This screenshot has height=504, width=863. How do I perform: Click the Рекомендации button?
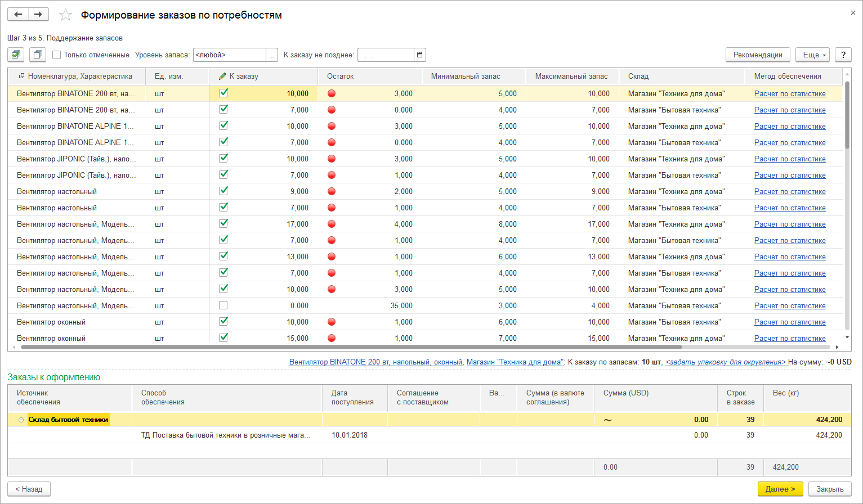click(x=758, y=55)
